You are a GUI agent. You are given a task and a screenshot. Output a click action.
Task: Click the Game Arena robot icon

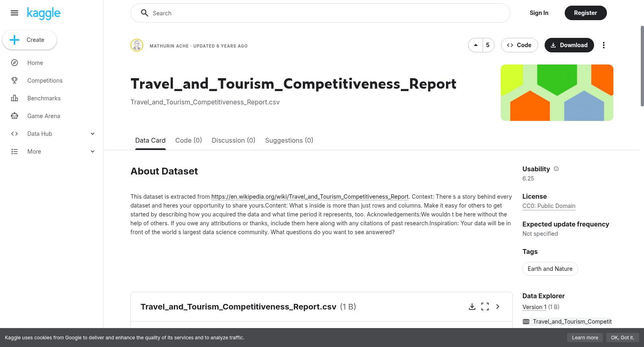coord(14,116)
